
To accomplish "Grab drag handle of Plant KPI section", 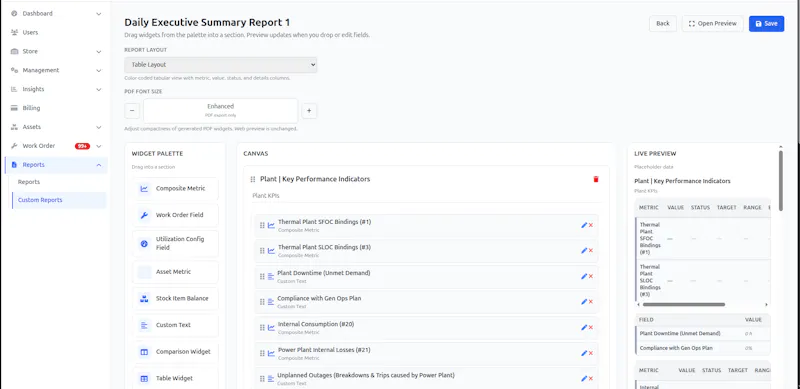I will 253,179.
